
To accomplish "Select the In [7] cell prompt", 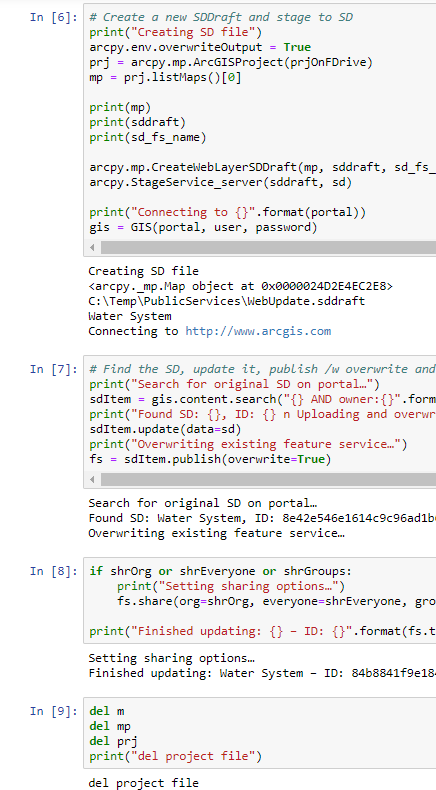I will [x=53, y=369].
